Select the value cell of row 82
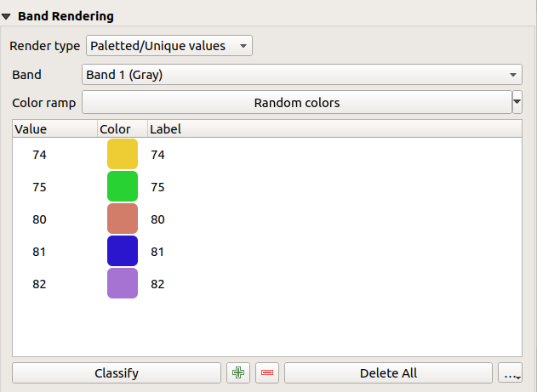This screenshot has width=537, height=392. [40, 284]
